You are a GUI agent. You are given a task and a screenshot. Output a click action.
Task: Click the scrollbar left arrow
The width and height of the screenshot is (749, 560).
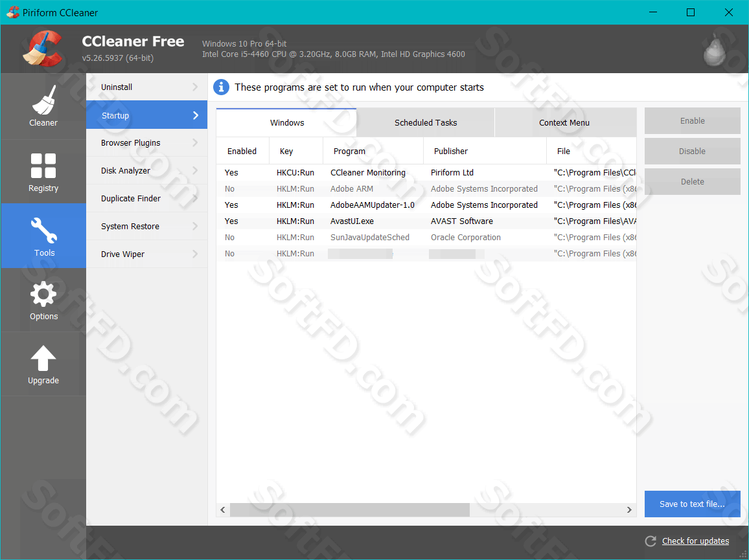pyautogui.click(x=223, y=510)
